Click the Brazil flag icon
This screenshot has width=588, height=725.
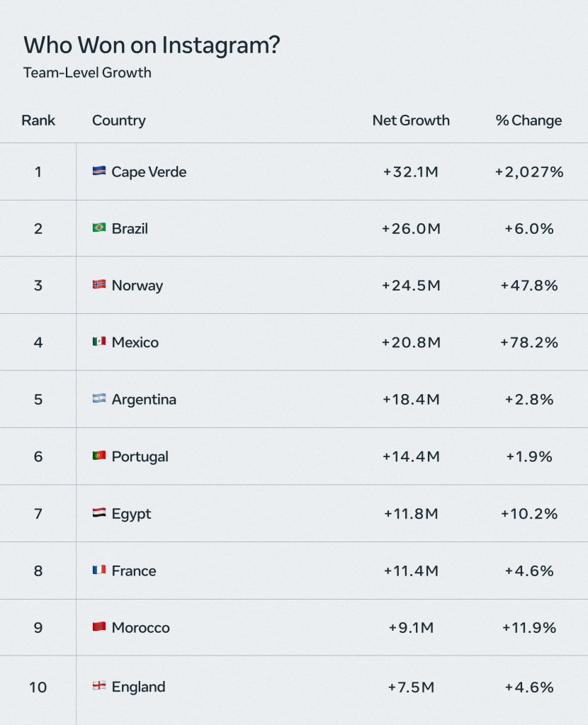tap(99, 227)
